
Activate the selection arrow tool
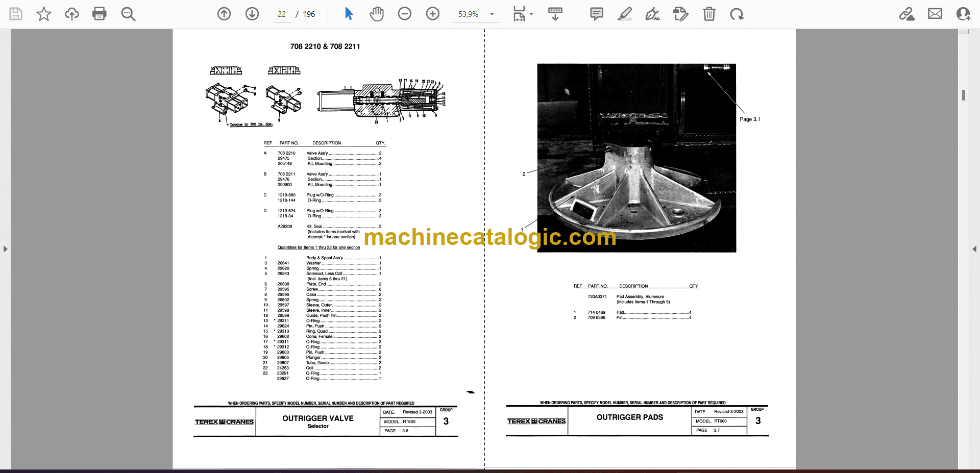(x=349, y=14)
